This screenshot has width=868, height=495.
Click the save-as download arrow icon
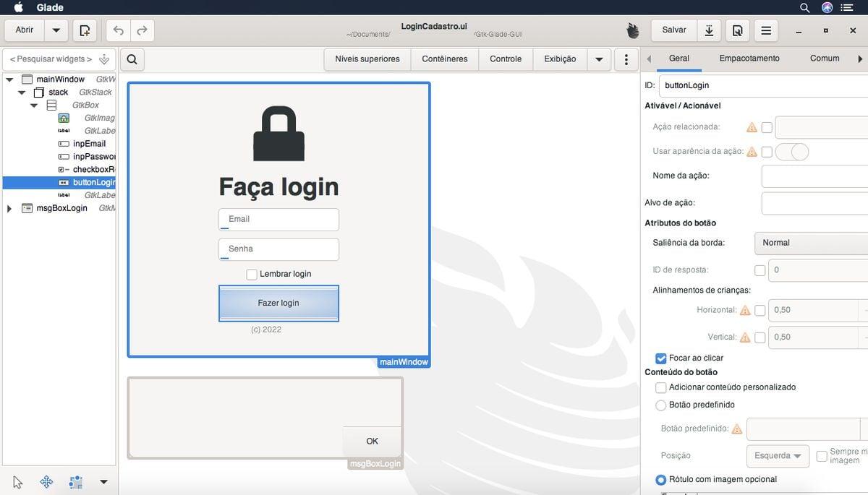click(710, 30)
